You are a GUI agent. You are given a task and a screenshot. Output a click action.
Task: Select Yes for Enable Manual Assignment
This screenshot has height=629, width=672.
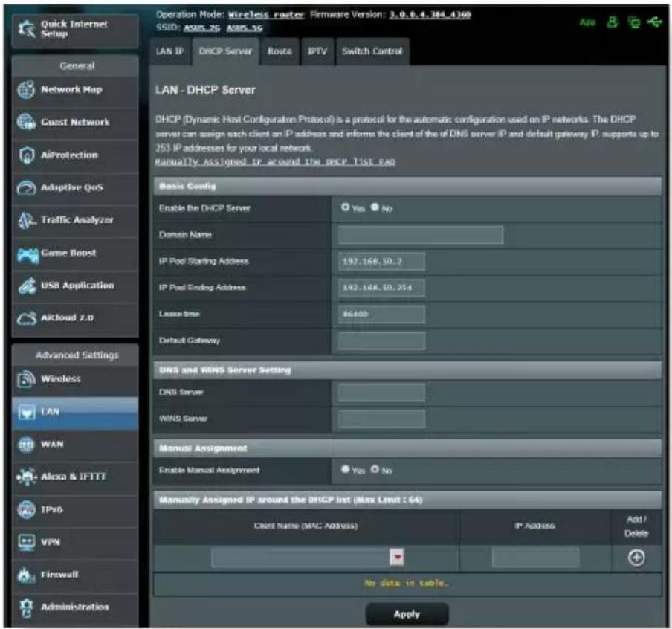[x=346, y=469]
